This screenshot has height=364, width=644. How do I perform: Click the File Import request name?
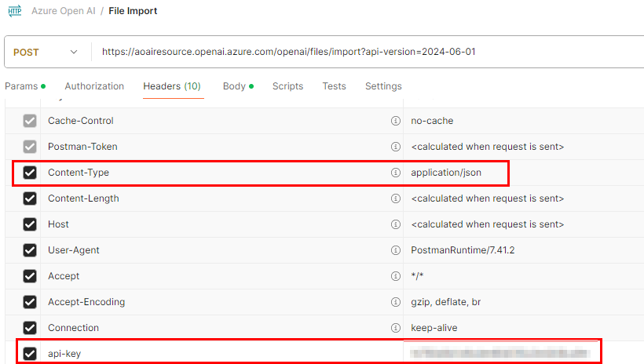pos(133,11)
